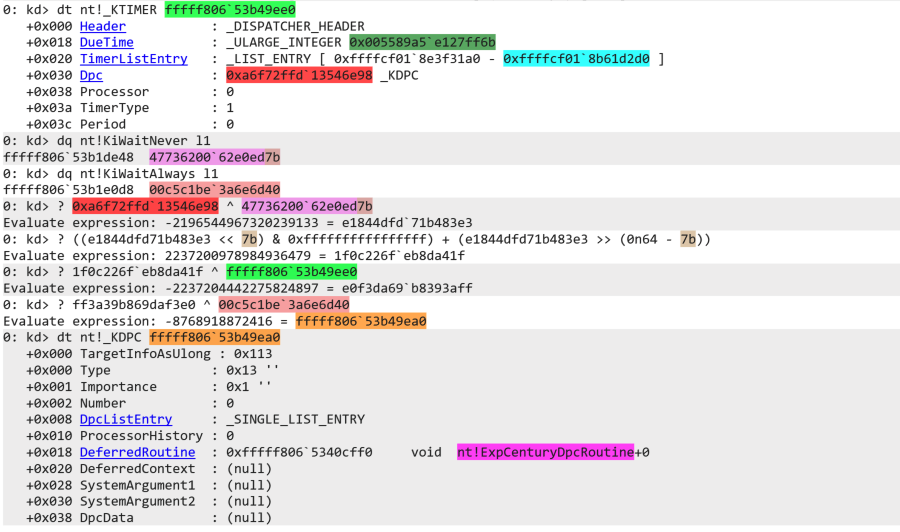
Task: Select the TargetInfoAsUlong value 0x113
Action: [x=253, y=354]
